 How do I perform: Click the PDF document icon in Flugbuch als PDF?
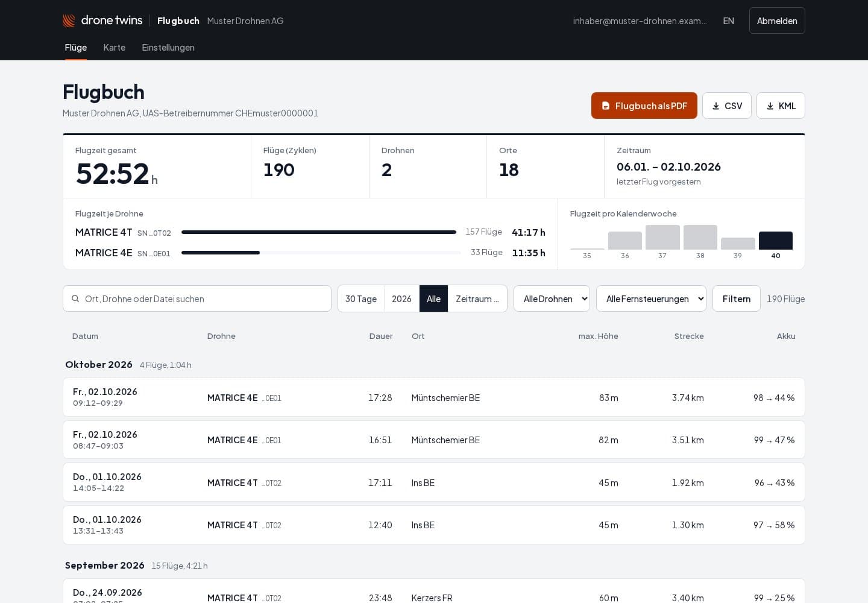pos(606,106)
